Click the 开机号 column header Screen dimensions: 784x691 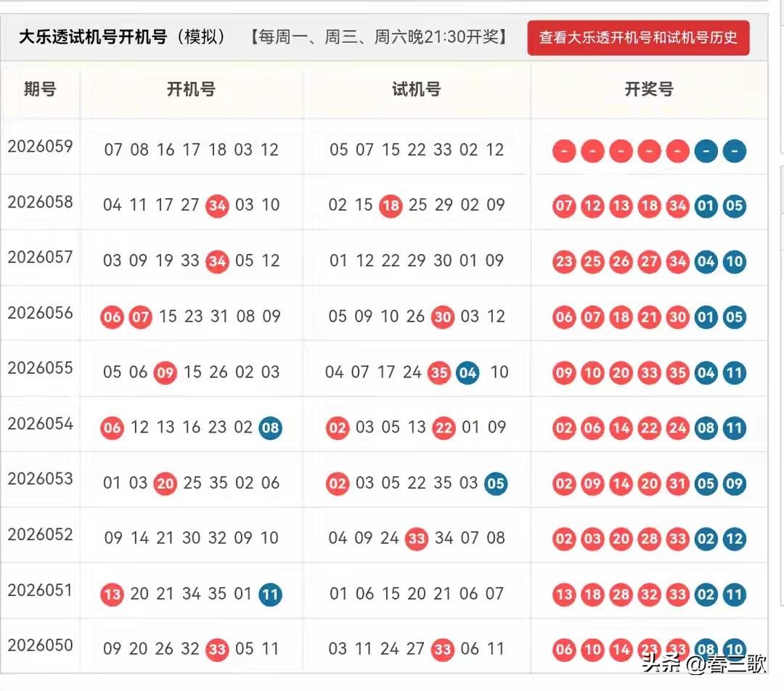191,89
